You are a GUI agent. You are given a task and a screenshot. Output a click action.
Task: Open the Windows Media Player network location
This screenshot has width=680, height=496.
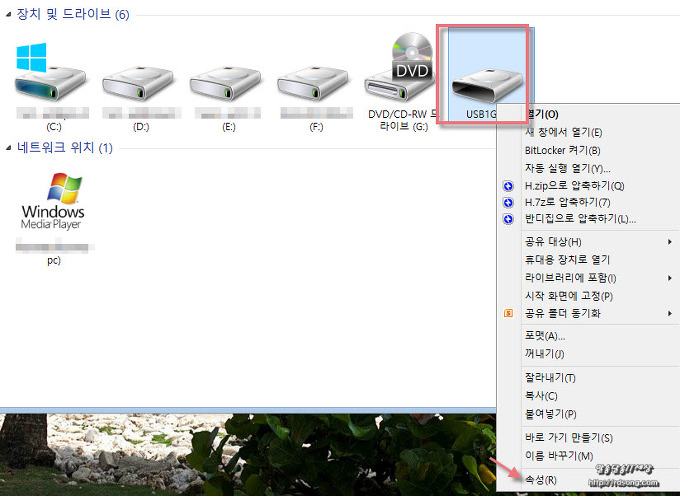click(x=53, y=205)
